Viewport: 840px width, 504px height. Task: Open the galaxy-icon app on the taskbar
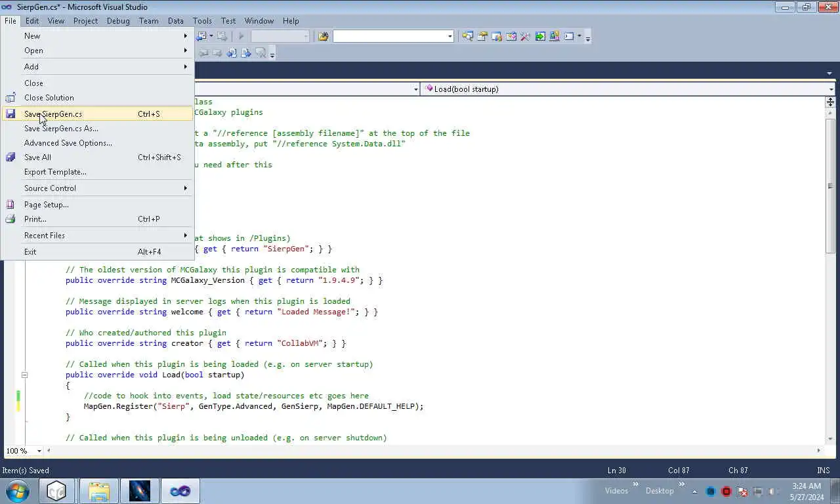click(x=139, y=491)
